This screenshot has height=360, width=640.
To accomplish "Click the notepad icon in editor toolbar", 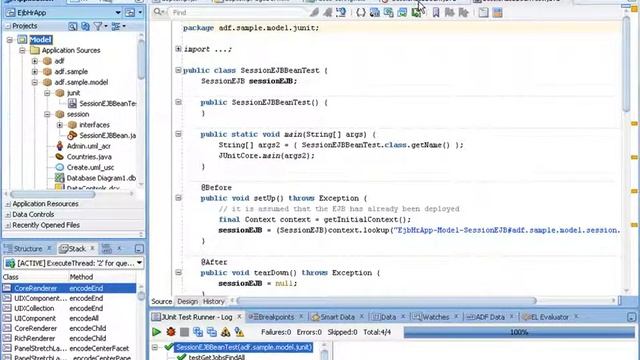I will (484, 13).
